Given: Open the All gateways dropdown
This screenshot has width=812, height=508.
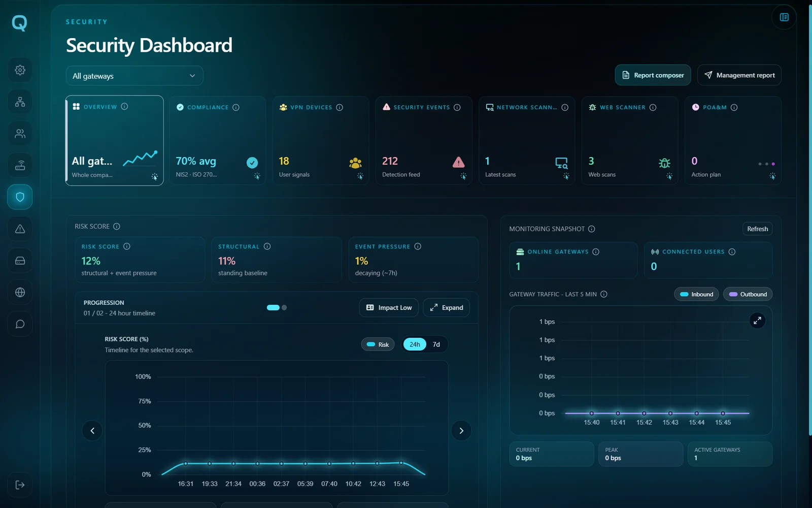Looking at the screenshot, I should click(x=134, y=76).
